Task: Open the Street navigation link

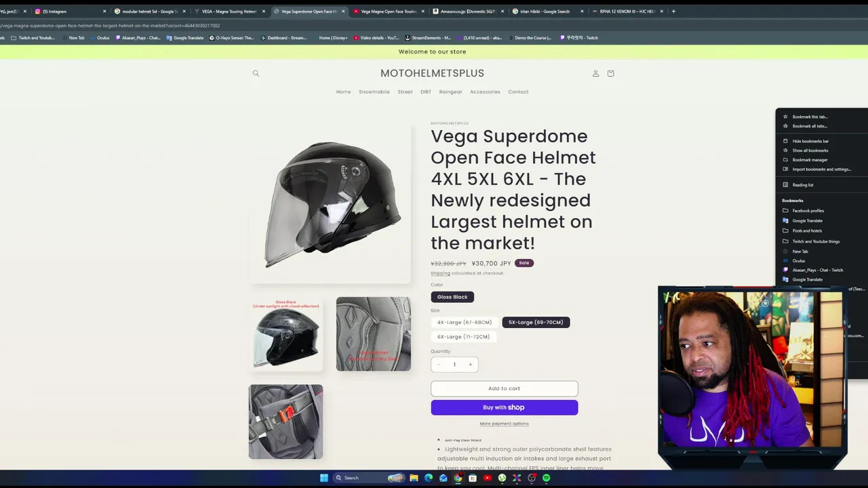Action: (405, 92)
